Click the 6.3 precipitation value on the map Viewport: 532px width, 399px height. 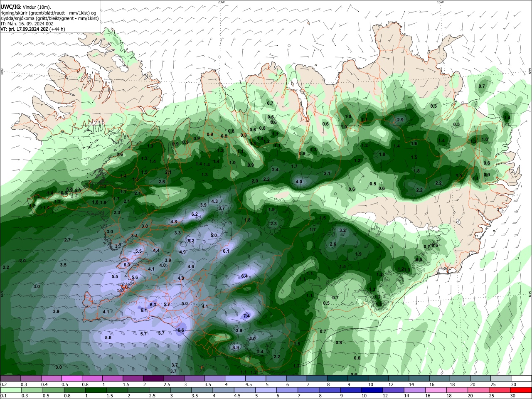pyautogui.click(x=153, y=305)
